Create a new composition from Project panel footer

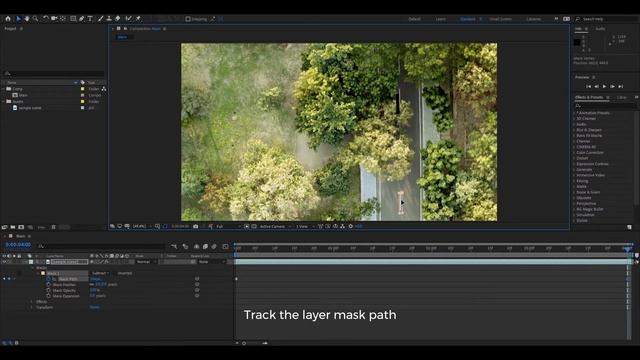pos(21,227)
